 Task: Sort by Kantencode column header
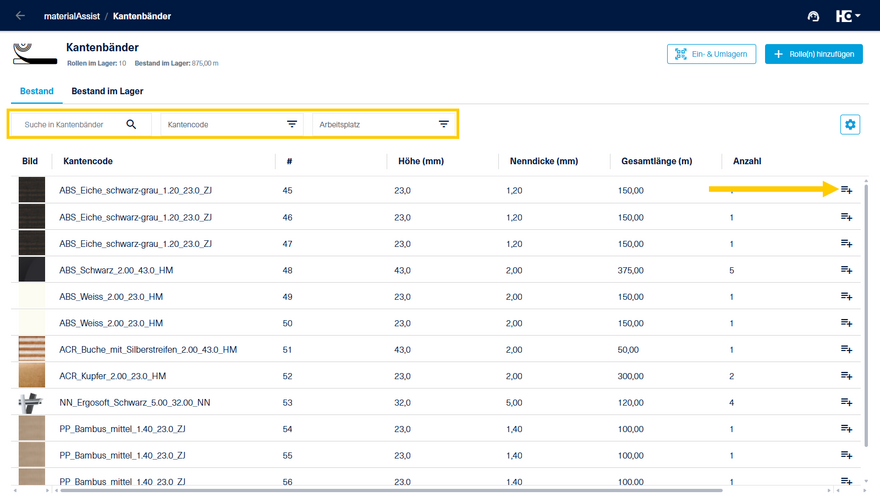88,161
